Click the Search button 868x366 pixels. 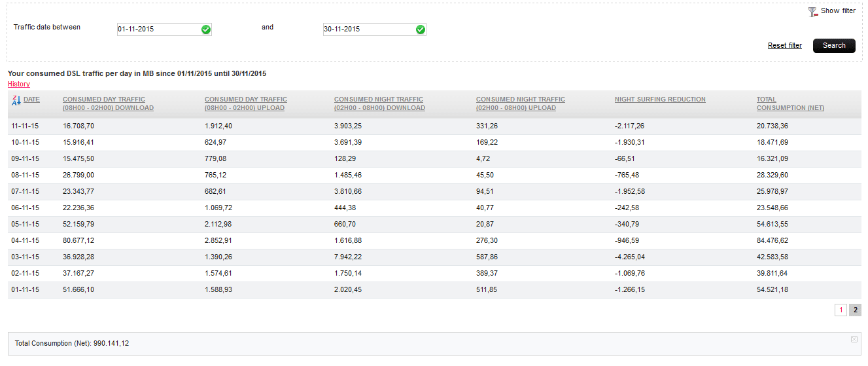(834, 46)
